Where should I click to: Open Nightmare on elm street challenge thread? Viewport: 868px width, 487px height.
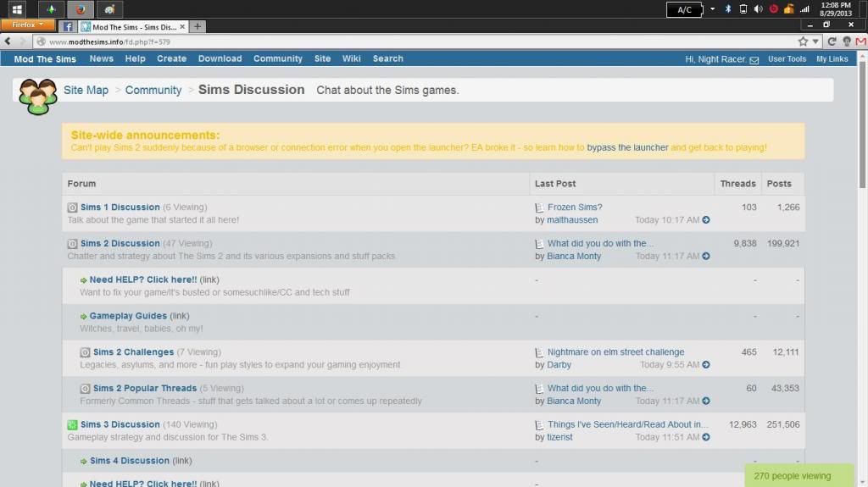[615, 352]
